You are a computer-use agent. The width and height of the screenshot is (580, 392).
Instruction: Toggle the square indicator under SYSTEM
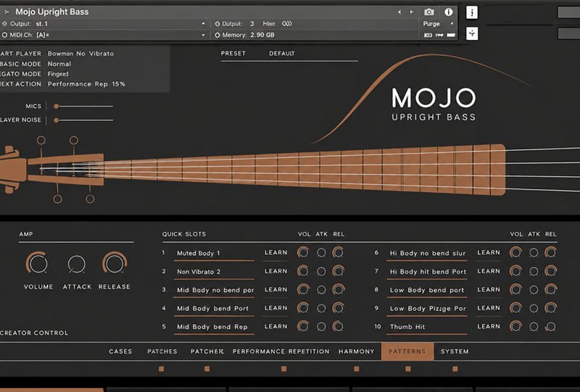(455, 369)
